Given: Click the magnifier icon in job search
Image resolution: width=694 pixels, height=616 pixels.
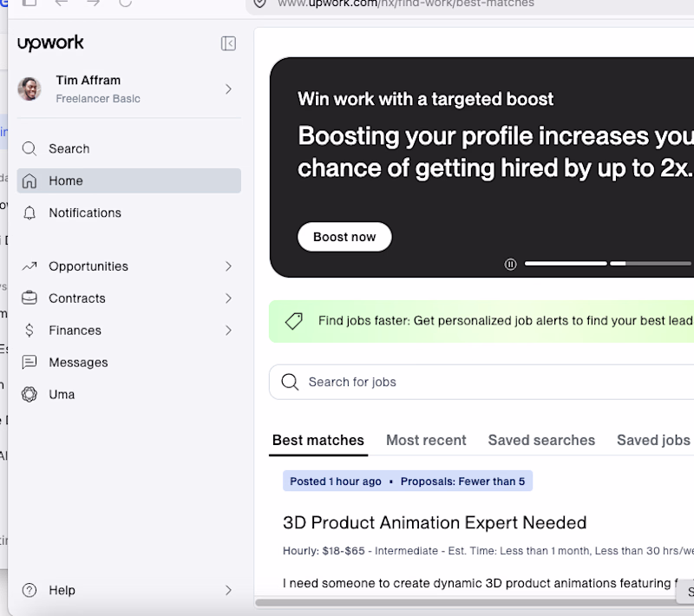Looking at the screenshot, I should (x=290, y=382).
